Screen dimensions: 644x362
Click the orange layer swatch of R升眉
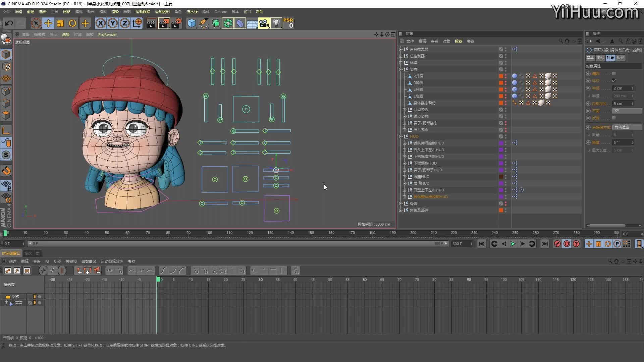[x=501, y=76]
